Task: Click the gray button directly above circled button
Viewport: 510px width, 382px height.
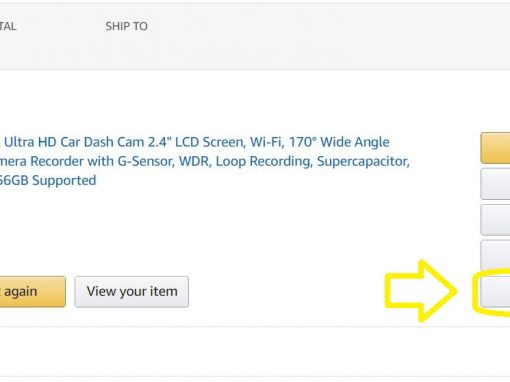Action: click(x=495, y=255)
